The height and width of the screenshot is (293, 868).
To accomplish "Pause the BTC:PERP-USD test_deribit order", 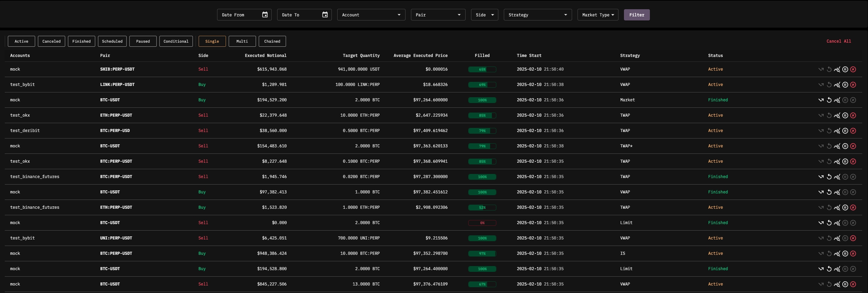I will pos(845,131).
